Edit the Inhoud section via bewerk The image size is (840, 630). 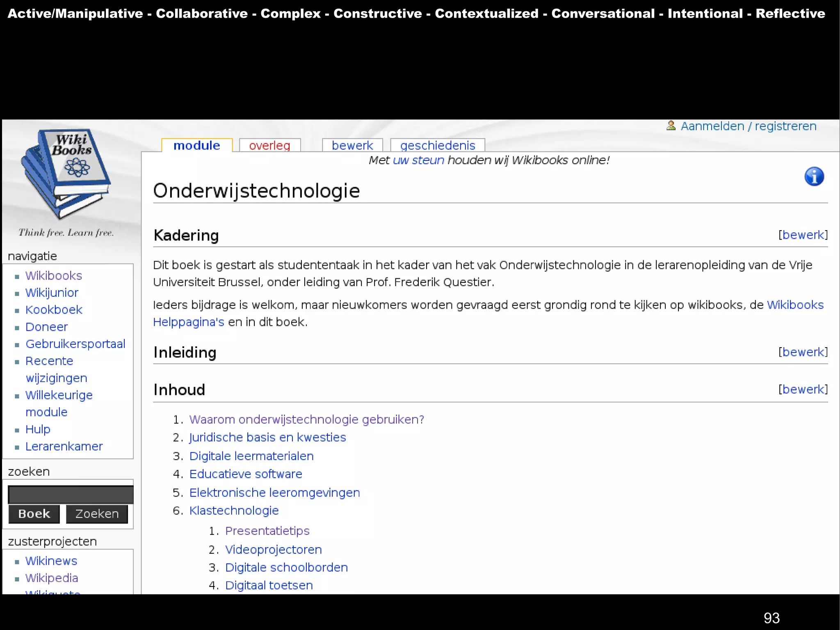(803, 389)
